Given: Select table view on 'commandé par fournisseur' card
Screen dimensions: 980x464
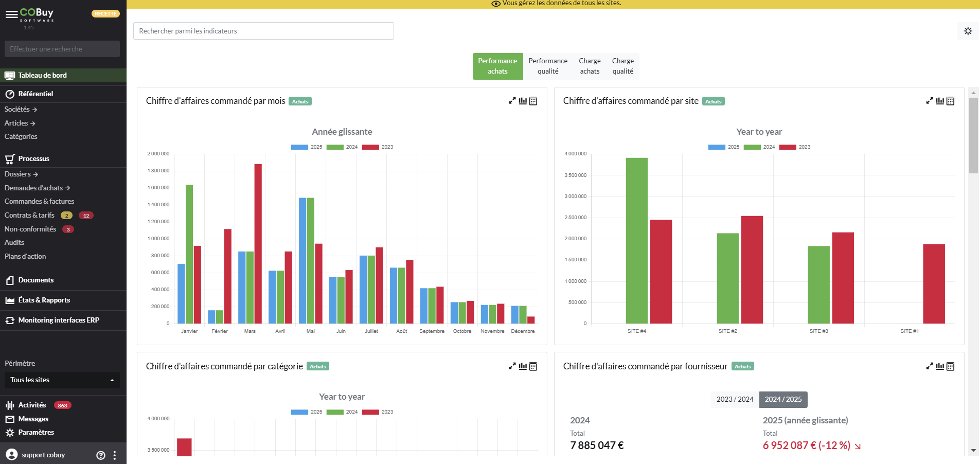Looking at the screenshot, I should (x=951, y=366).
